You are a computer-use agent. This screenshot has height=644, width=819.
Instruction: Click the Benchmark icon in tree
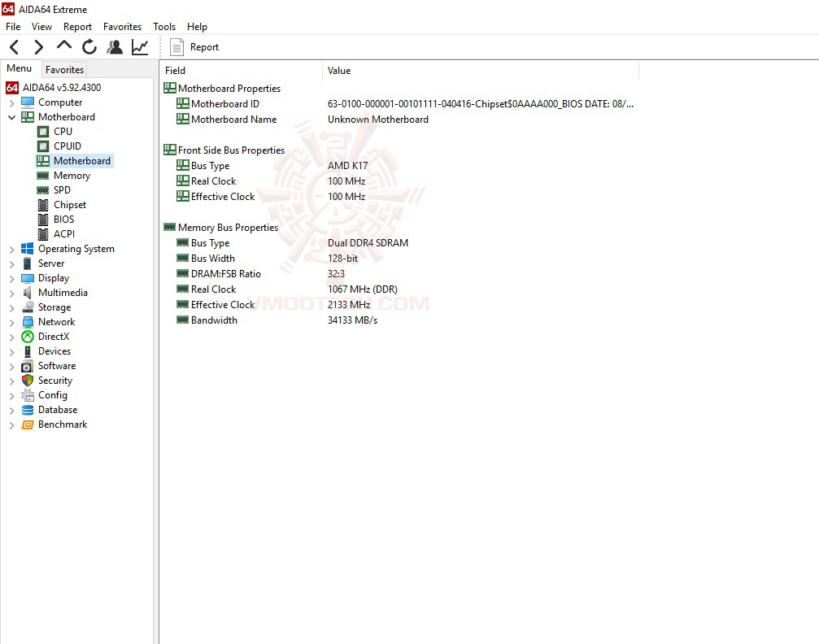point(28,424)
